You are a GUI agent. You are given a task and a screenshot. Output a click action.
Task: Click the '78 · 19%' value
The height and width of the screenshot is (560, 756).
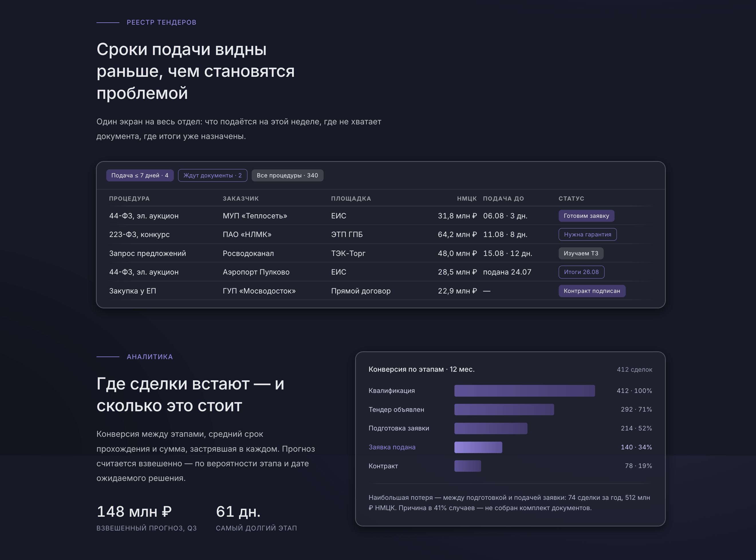click(x=638, y=466)
